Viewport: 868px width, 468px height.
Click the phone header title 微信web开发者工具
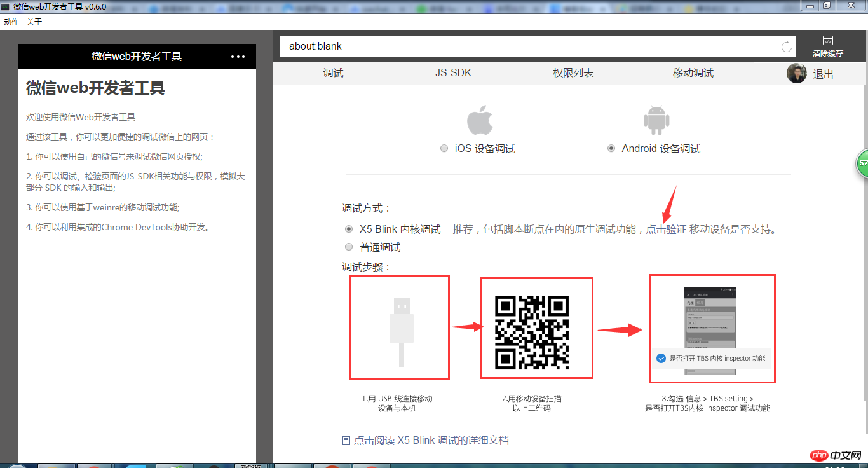(137, 57)
